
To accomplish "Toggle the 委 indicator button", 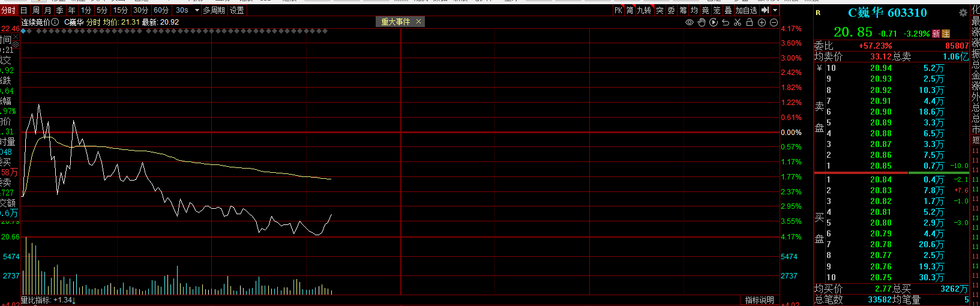I will (672, 10).
